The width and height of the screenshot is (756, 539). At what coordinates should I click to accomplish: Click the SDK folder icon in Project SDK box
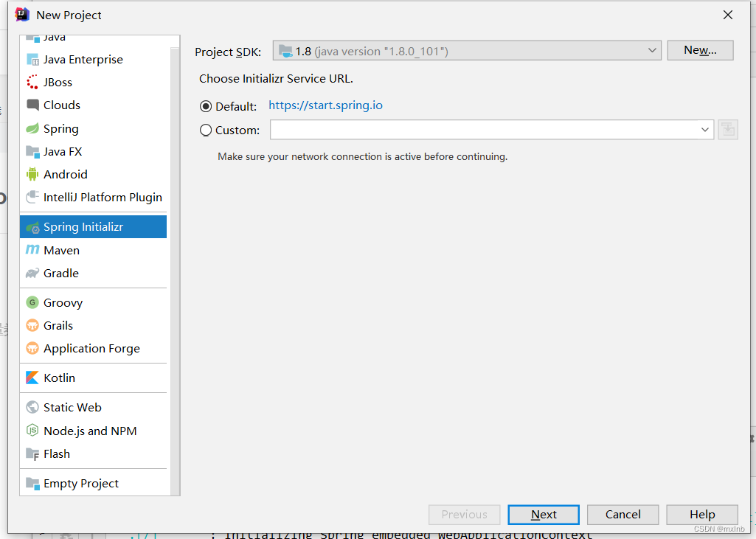285,51
